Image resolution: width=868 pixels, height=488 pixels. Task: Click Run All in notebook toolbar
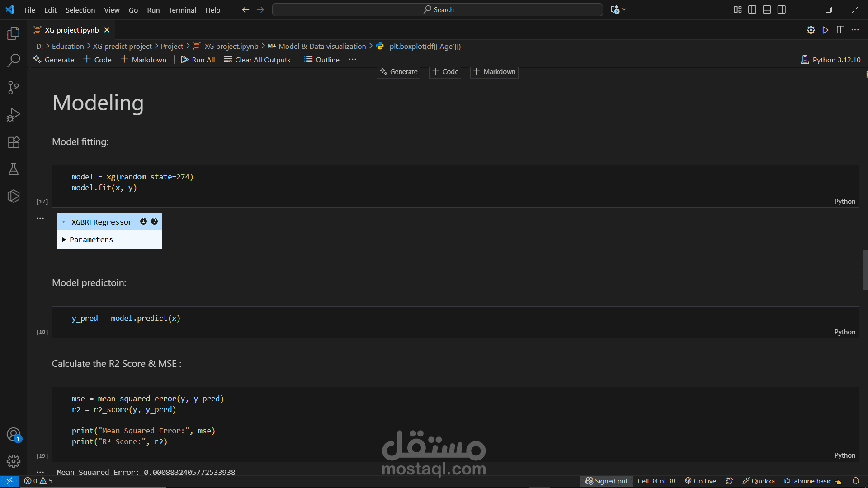[198, 60]
